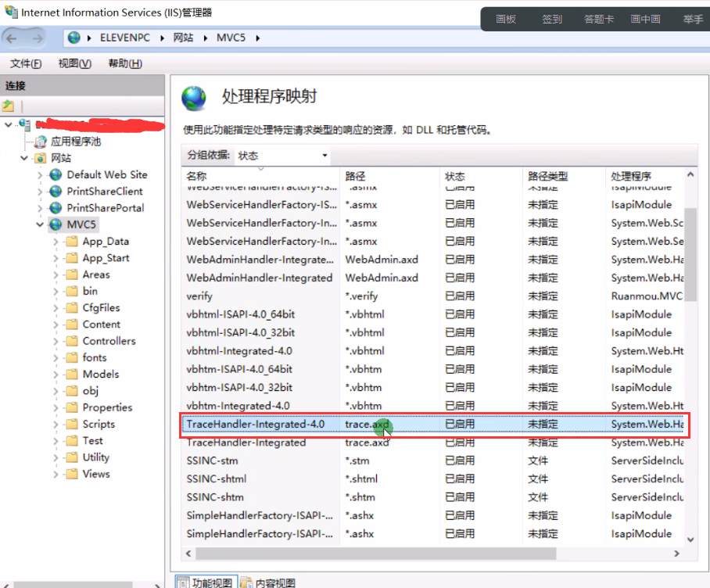This screenshot has height=588, width=710.
Task: Click the Properties folder icon
Action: [x=72, y=407]
